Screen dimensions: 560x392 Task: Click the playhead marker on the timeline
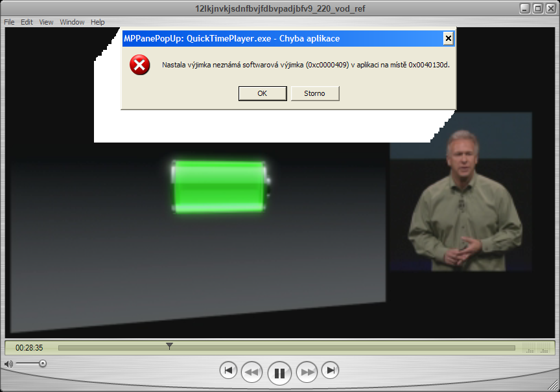point(169,345)
